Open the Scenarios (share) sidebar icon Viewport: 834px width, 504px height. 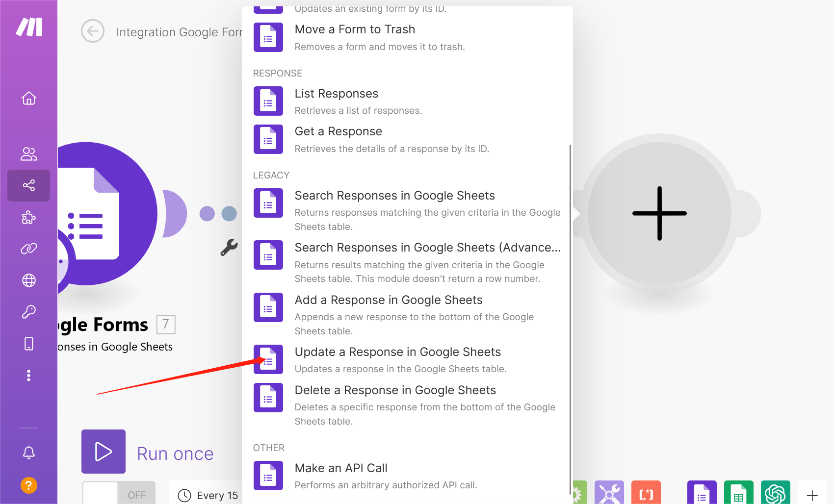pyautogui.click(x=29, y=185)
